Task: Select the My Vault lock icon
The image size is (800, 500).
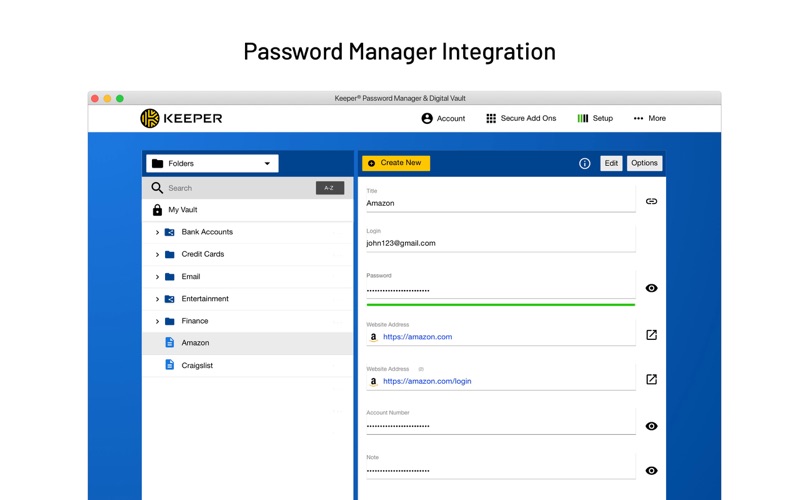Action: click(157, 210)
